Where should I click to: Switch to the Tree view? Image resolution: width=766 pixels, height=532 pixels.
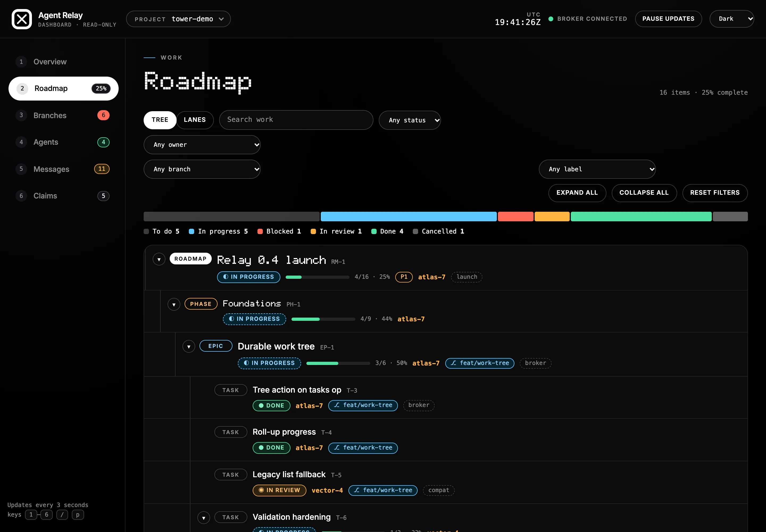click(x=160, y=120)
